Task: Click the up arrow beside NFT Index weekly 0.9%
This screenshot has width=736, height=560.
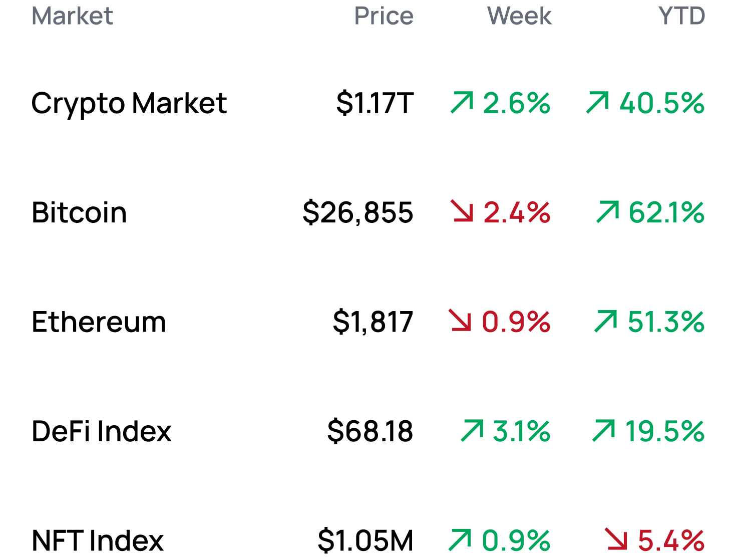Action: 460,539
